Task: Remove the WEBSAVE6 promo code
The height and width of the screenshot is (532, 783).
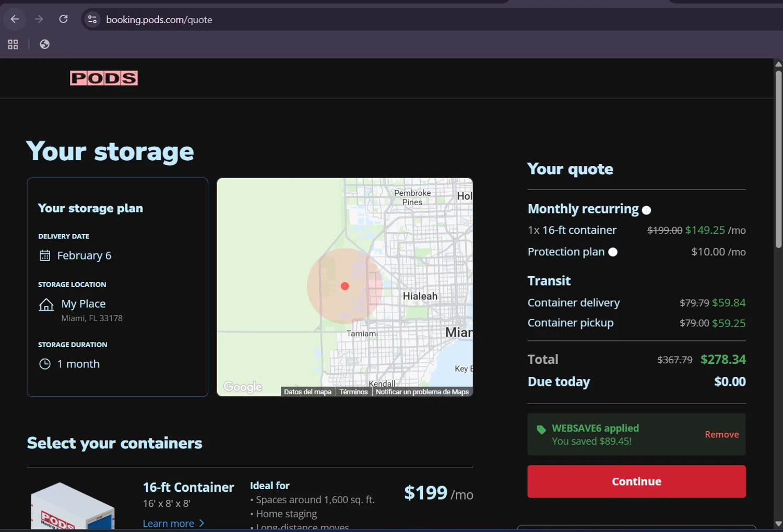Action: click(x=721, y=434)
